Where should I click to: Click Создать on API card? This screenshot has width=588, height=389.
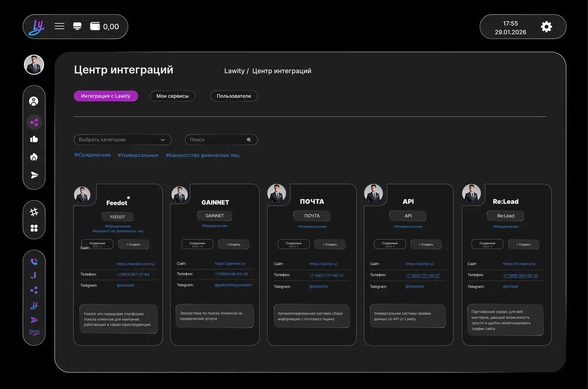pyautogui.click(x=426, y=244)
